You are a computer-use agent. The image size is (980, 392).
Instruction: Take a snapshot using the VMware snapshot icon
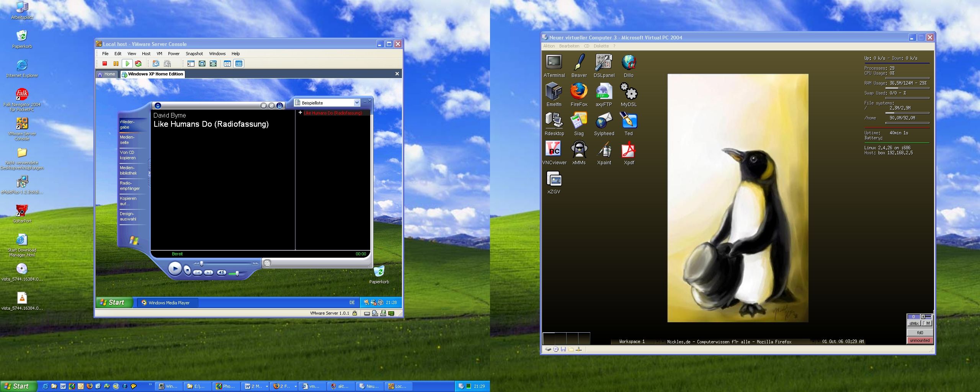point(156,64)
